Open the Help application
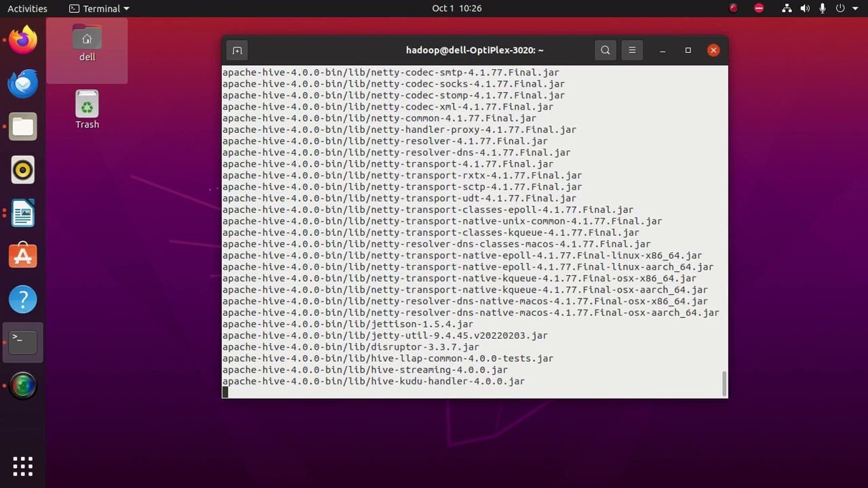The width and height of the screenshot is (868, 488). click(x=23, y=300)
